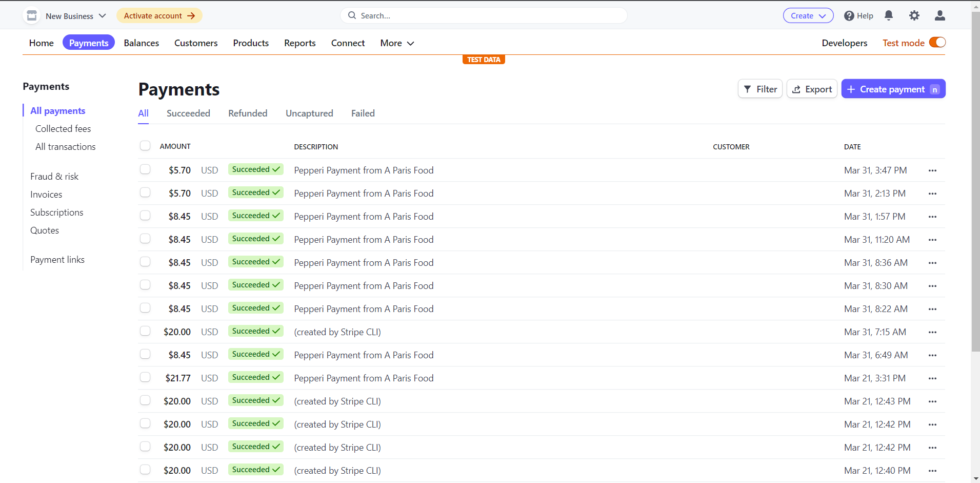Screen dimensions: 980x483
Task: Open the settings gear
Action: (914, 15)
